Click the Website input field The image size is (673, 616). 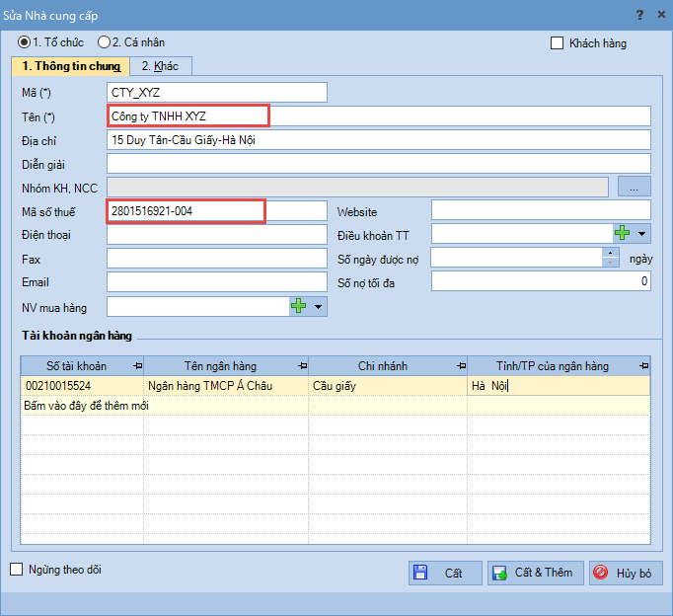click(x=541, y=211)
